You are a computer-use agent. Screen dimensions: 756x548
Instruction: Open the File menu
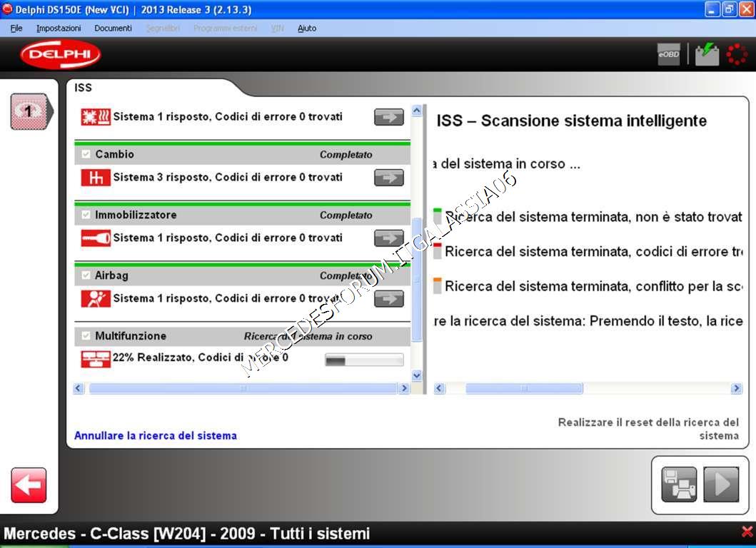(16, 29)
